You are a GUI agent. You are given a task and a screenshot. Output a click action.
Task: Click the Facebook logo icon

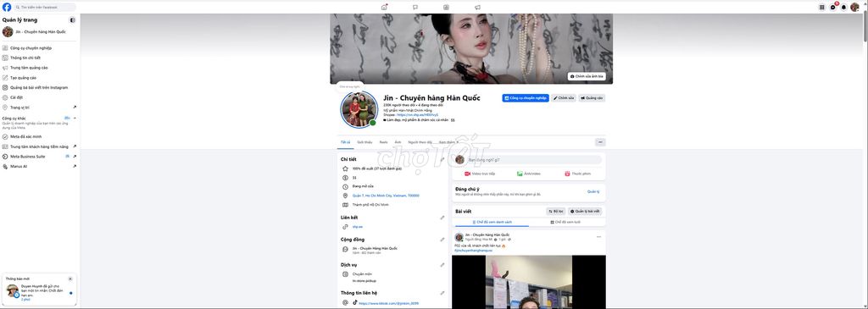point(7,7)
